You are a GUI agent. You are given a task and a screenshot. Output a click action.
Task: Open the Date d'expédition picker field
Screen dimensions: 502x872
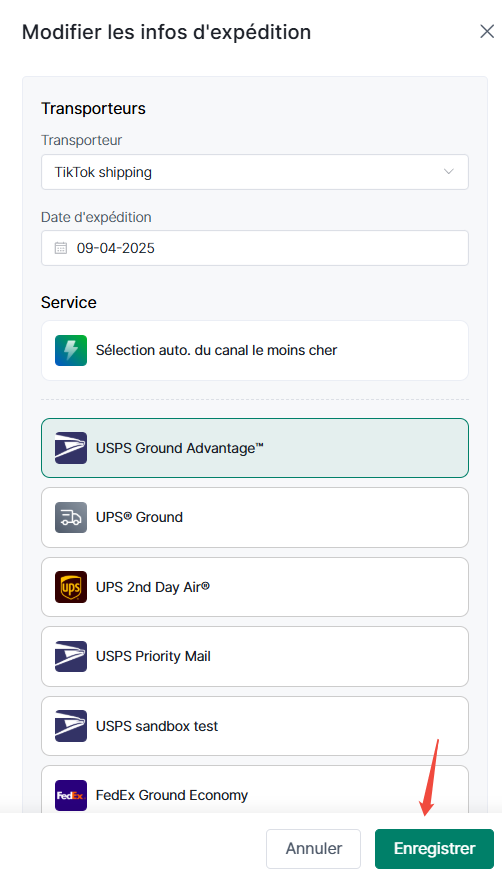pos(255,248)
